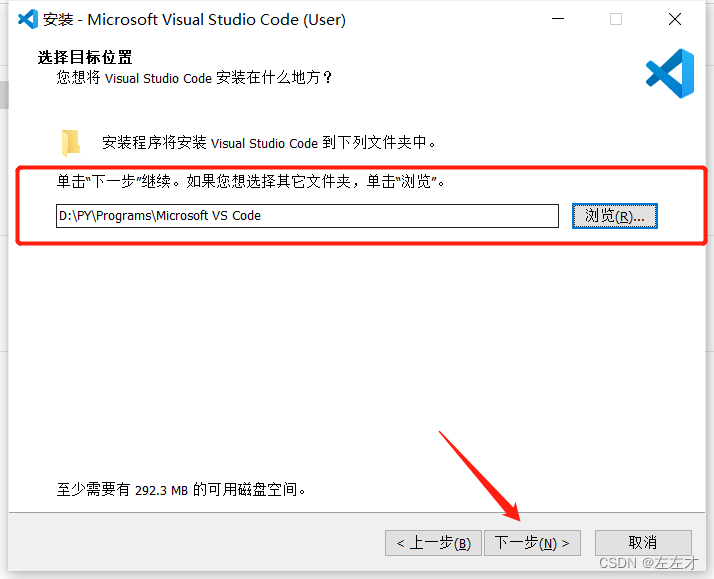Continue with 下一步(N) button
Image resolution: width=714 pixels, height=579 pixels.
point(532,543)
